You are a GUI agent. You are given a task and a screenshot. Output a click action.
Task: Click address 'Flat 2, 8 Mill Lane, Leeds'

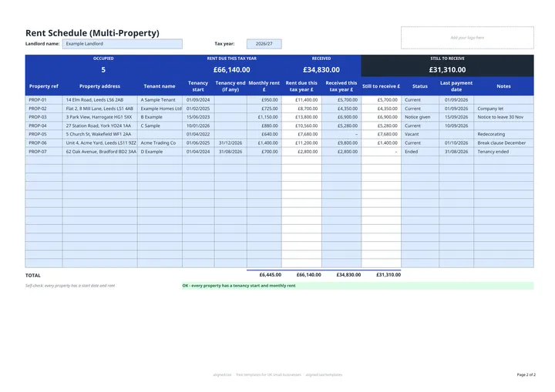coord(99,109)
